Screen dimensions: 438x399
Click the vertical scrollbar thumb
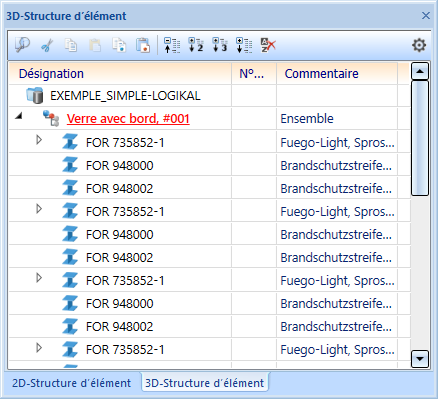click(x=420, y=138)
